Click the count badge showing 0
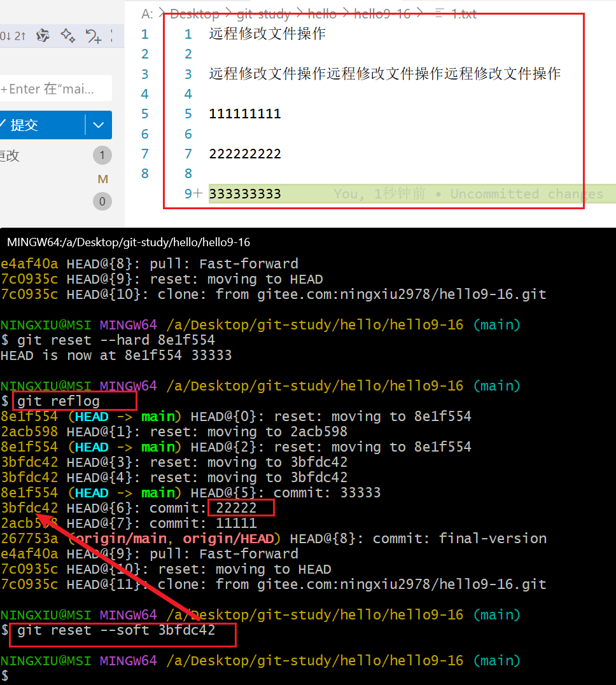This screenshot has width=616, height=685. click(102, 202)
